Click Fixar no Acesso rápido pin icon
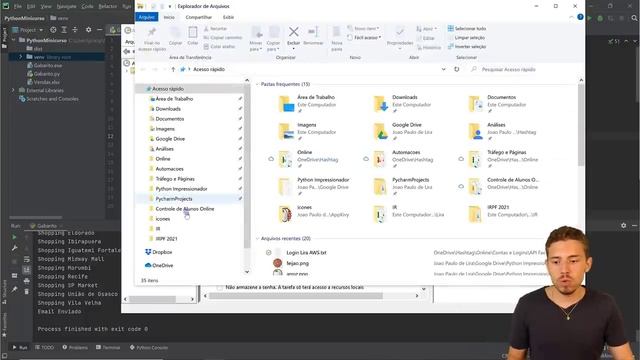This screenshot has width=640, height=360. pos(152,32)
